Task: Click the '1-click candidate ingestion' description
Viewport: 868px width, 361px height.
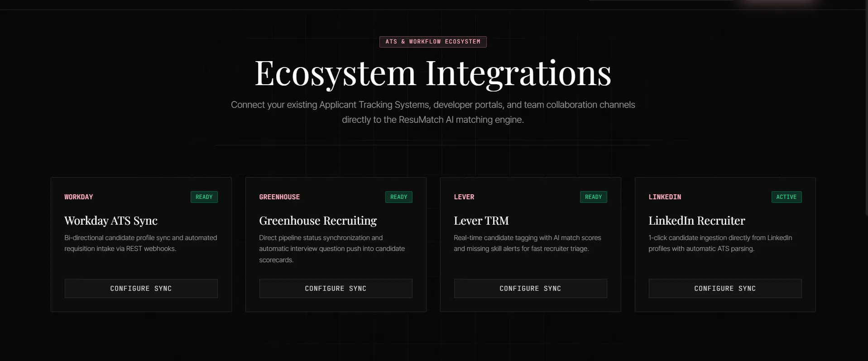Action: pos(720,243)
